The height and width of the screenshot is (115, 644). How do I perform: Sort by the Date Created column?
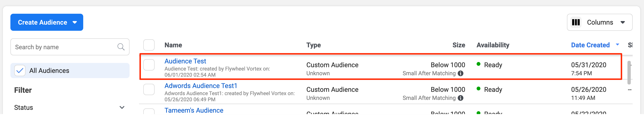[590, 45]
